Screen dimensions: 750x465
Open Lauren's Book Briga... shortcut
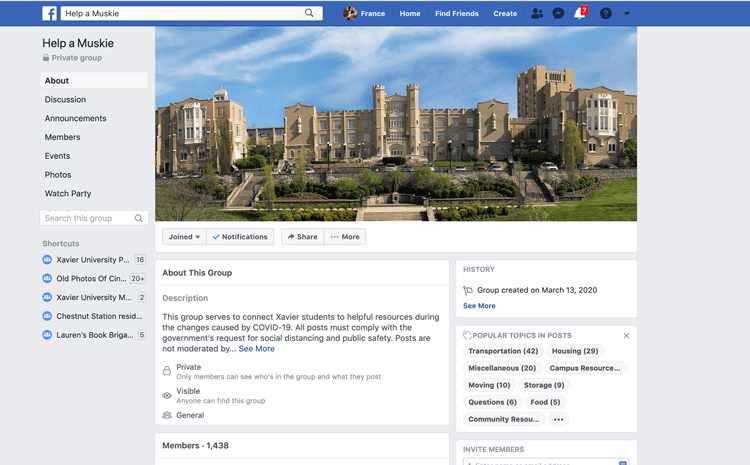[95, 335]
